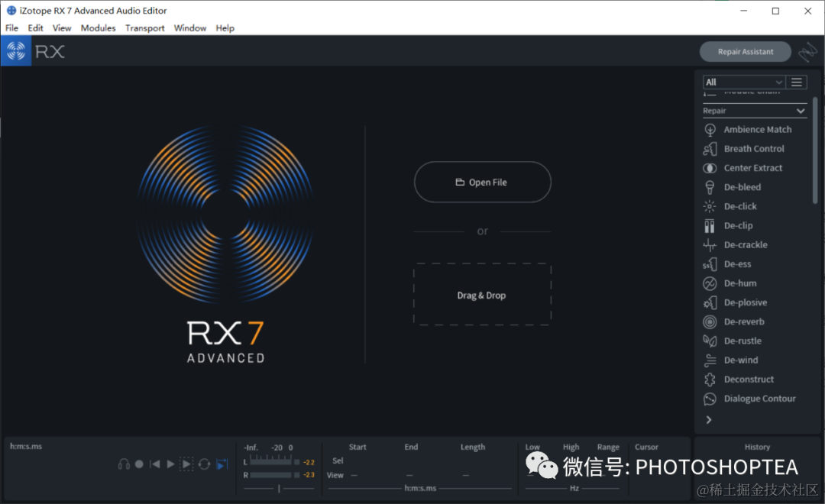
Task: Open the De-plosive module icon
Action: [x=710, y=302]
